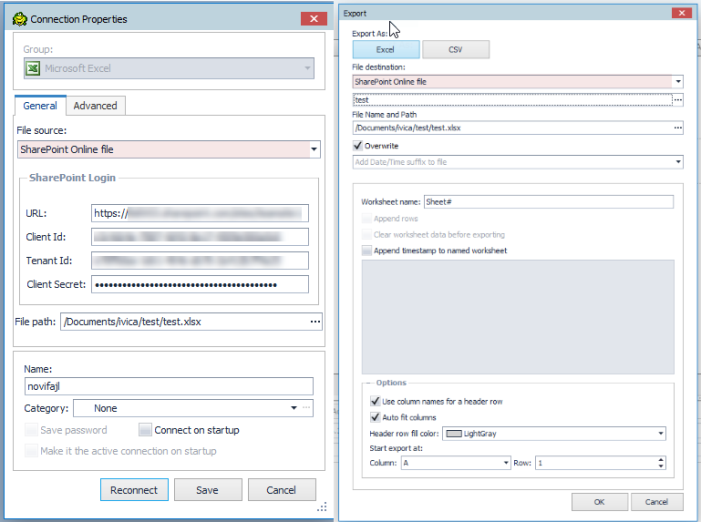This screenshot has height=522, width=701.
Task: Save the connection properties
Action: coord(207,490)
